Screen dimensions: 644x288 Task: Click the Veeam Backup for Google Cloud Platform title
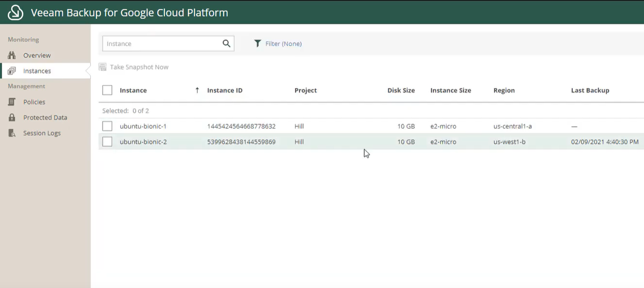(130, 13)
